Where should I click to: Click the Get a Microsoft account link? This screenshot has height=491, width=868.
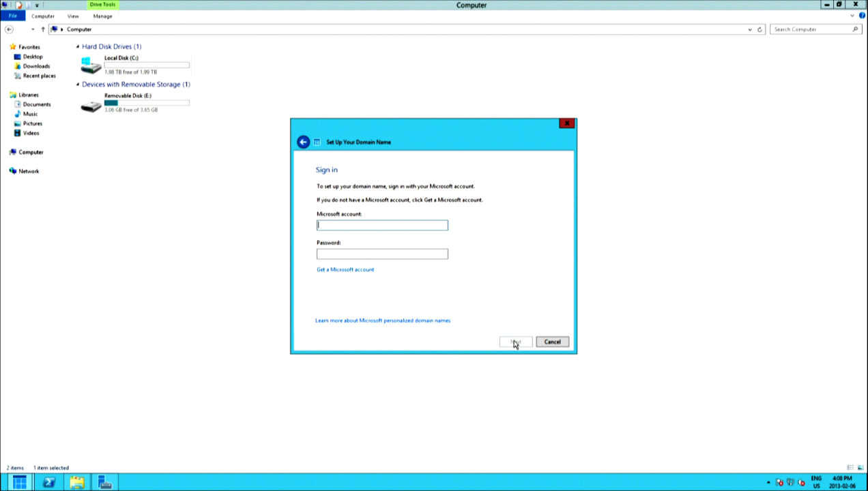[x=345, y=269]
